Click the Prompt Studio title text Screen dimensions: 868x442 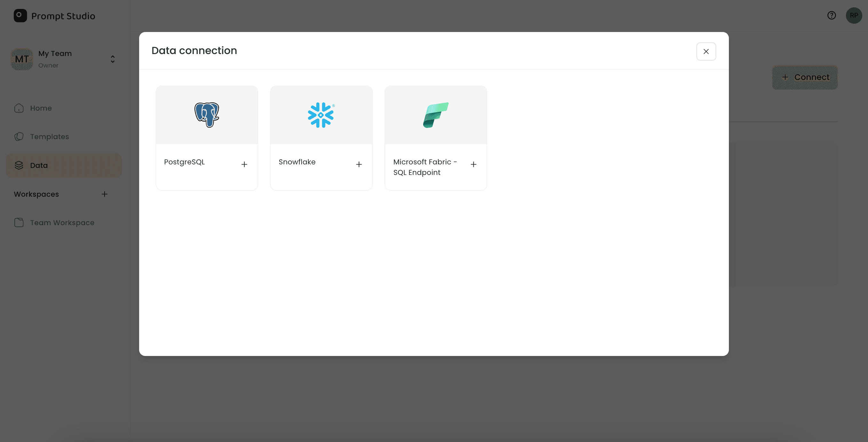pos(63,16)
